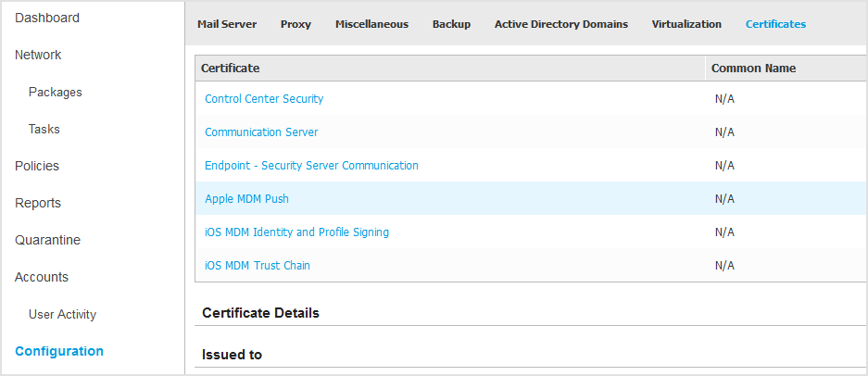The image size is (868, 376).
Task: Open the Apple MDM Push certificate
Action: tap(246, 199)
